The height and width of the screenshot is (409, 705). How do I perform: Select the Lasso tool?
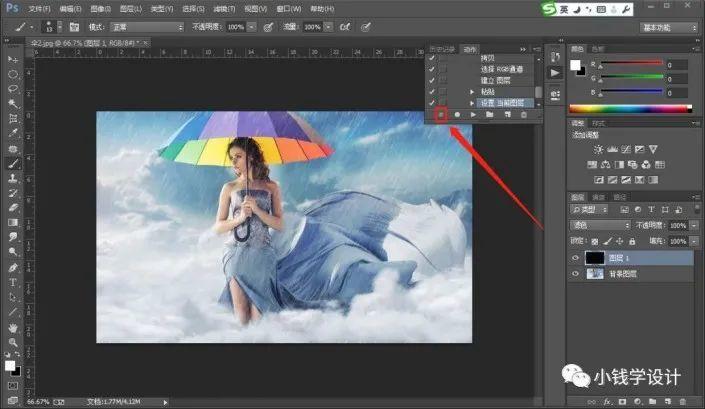coord(13,89)
